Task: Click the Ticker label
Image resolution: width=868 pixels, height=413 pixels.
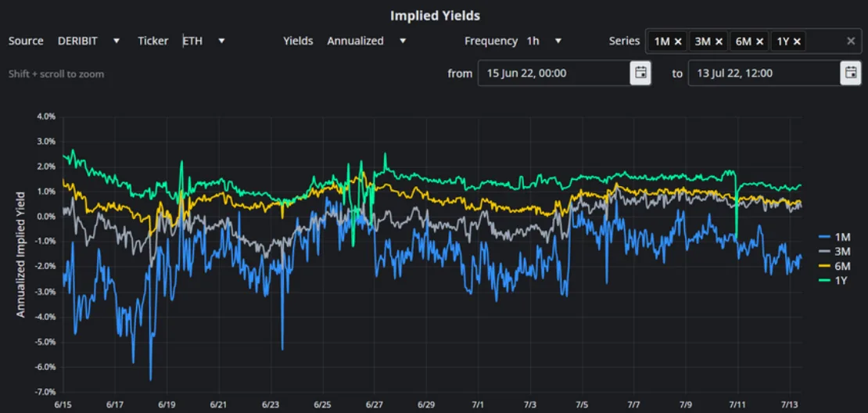Action: coord(153,41)
